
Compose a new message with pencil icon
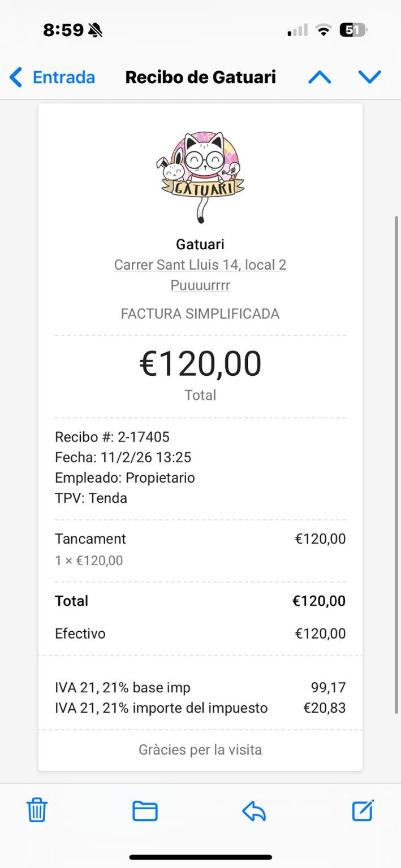pyautogui.click(x=363, y=810)
